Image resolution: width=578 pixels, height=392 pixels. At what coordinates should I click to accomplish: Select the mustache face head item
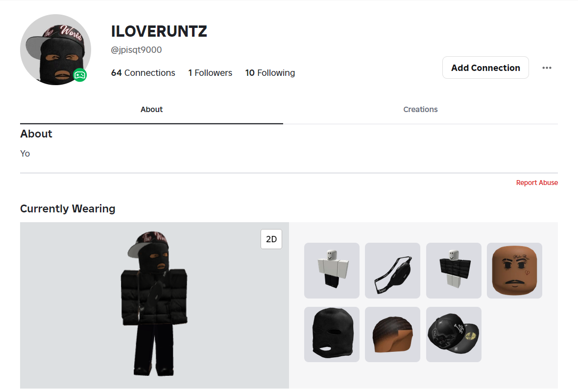click(514, 270)
